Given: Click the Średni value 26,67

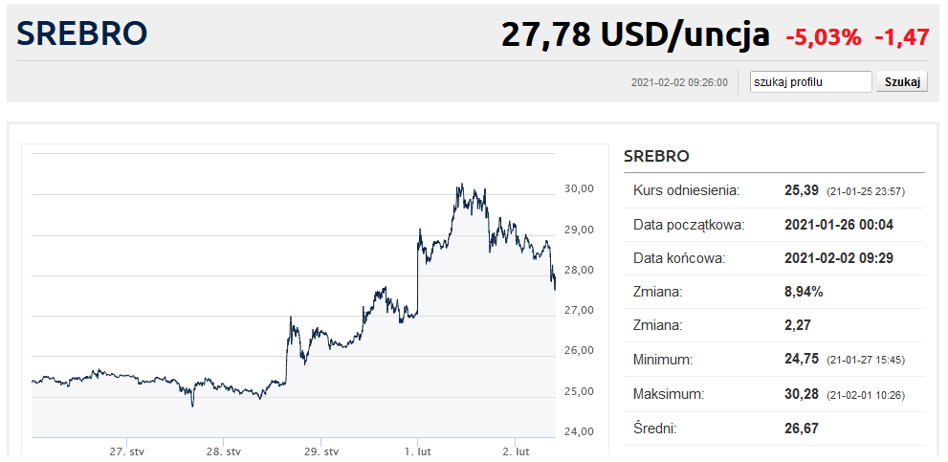Looking at the screenshot, I should [802, 428].
